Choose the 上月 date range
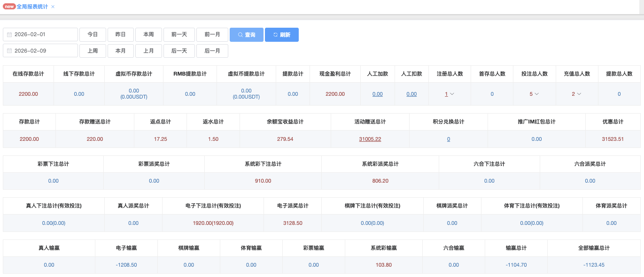 pyautogui.click(x=148, y=51)
